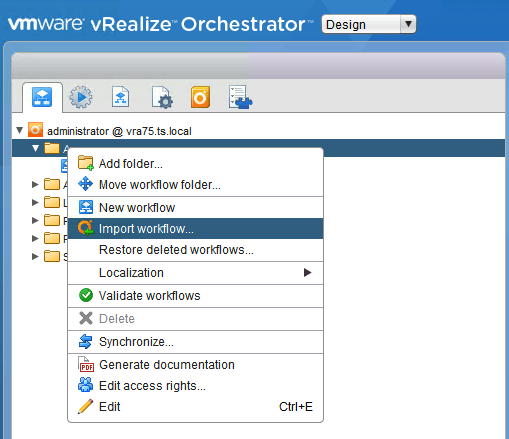Click the Localization submenu arrow
Image resolution: width=509 pixels, height=439 pixels.
pyautogui.click(x=307, y=272)
